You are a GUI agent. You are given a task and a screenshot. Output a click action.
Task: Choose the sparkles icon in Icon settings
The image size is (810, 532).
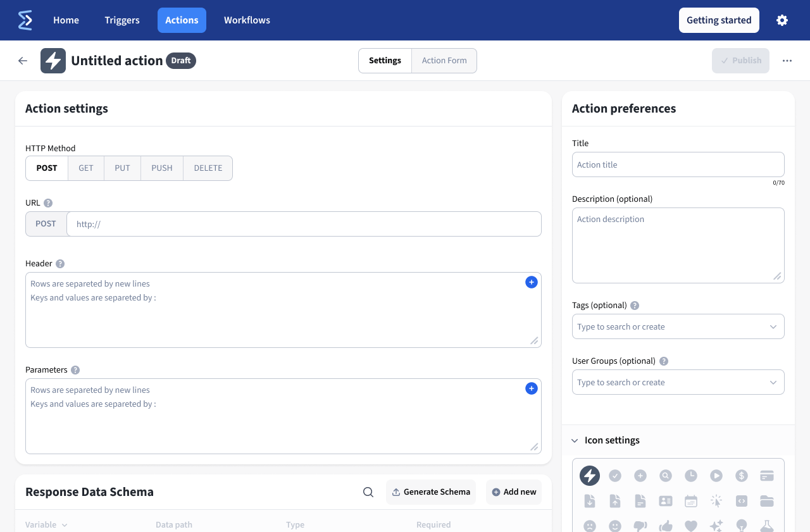click(716, 526)
